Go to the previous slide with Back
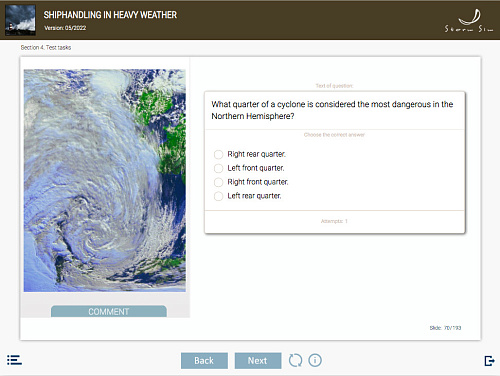Screen dimensions: 500x376 204,361
